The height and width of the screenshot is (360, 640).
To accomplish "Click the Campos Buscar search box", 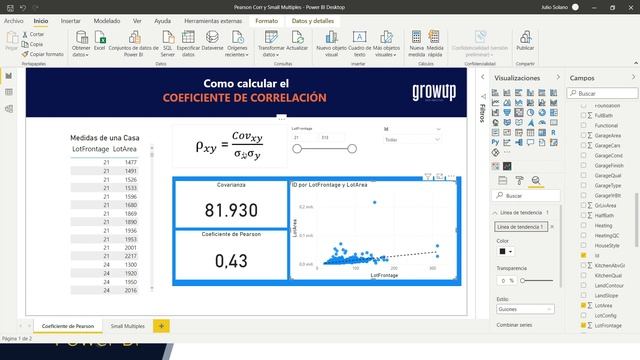I will [x=602, y=93].
